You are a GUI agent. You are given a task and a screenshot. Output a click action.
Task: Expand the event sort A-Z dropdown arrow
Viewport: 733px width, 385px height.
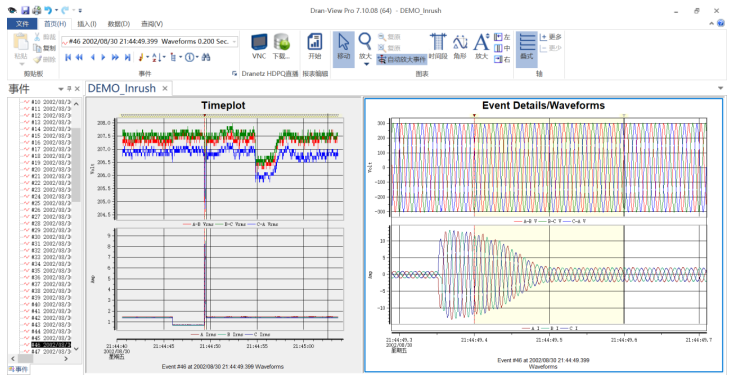165,57
